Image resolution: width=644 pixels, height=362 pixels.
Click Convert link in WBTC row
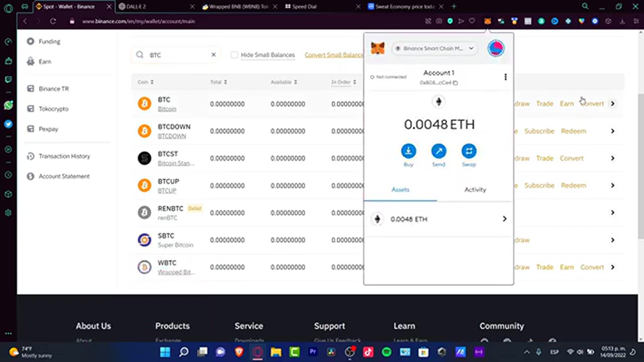pyautogui.click(x=592, y=267)
